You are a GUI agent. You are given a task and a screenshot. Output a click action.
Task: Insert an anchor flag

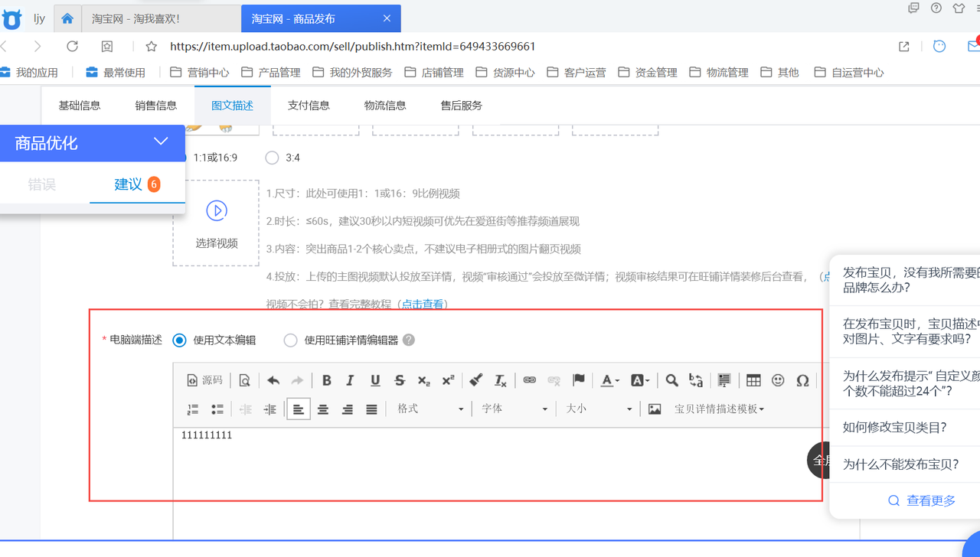[579, 380]
